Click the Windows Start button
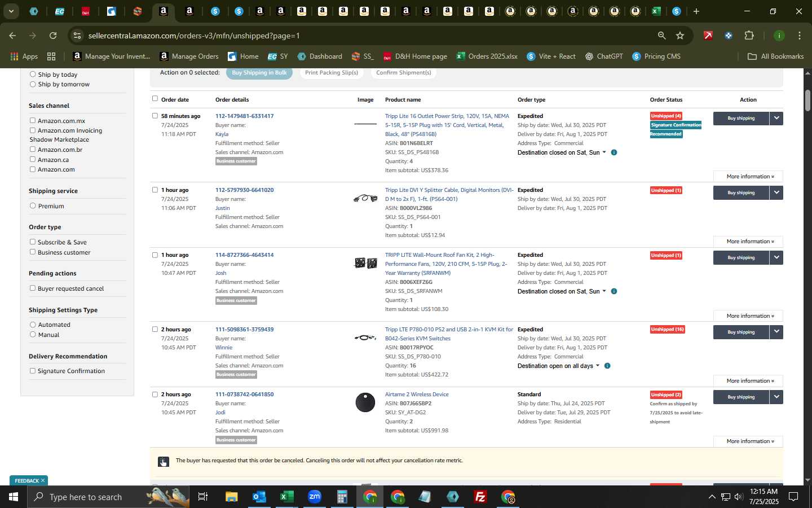The image size is (812, 508). 14,497
